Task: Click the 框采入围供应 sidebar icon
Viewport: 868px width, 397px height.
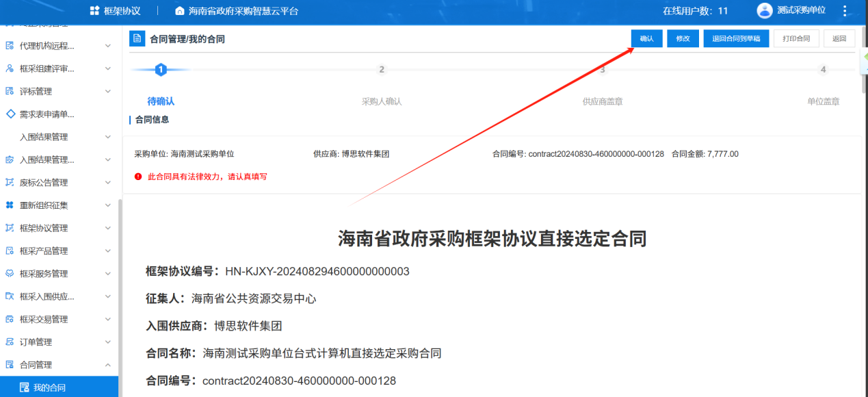Action: click(10, 296)
